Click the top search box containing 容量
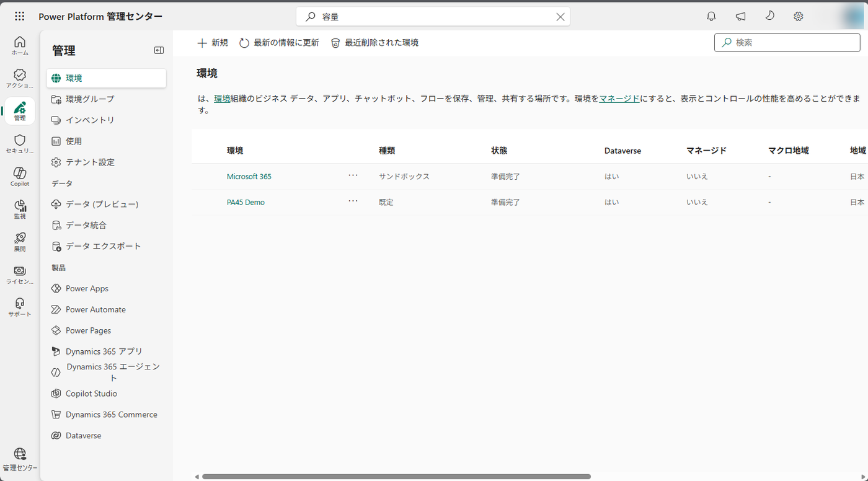 coord(433,17)
